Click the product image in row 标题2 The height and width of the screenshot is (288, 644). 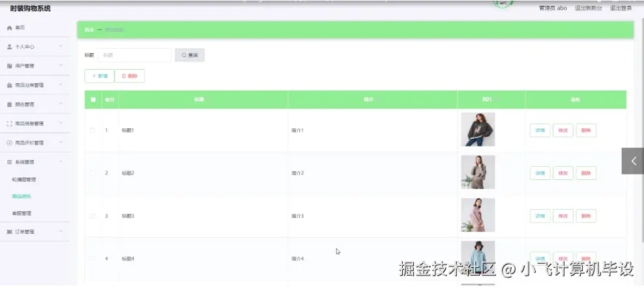tap(478, 172)
